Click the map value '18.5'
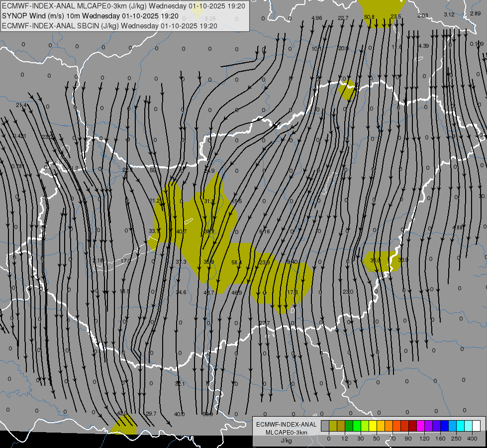 (x=125, y=292)
